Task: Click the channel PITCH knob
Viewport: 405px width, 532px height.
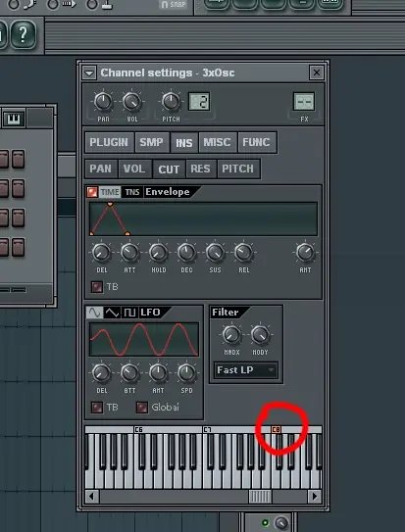Action: coord(171,102)
